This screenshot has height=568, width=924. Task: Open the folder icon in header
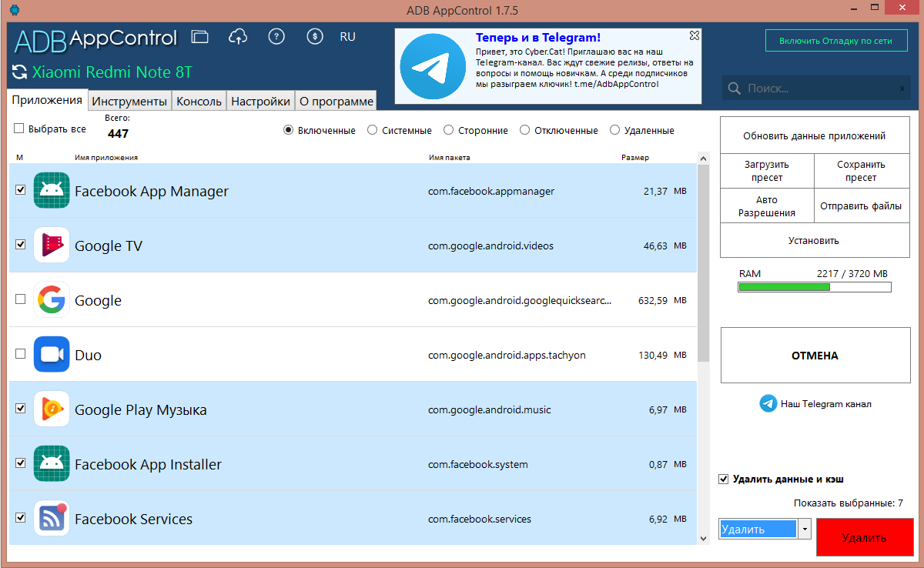coord(200,36)
